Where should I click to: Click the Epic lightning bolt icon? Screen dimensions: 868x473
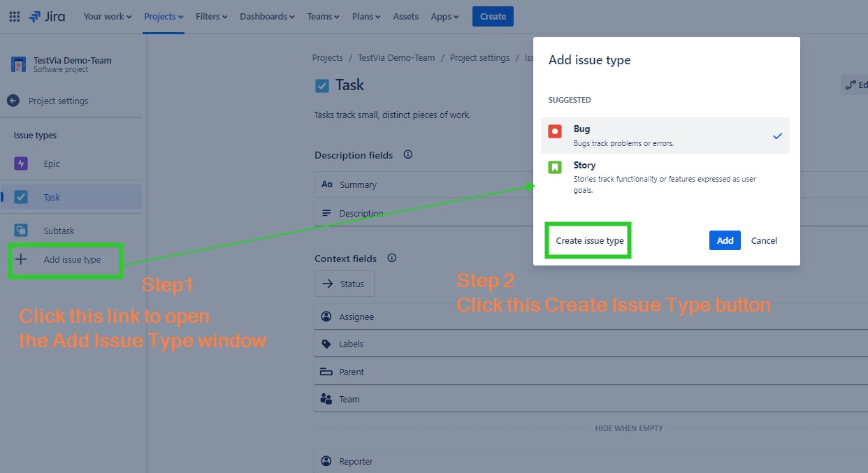pos(21,163)
